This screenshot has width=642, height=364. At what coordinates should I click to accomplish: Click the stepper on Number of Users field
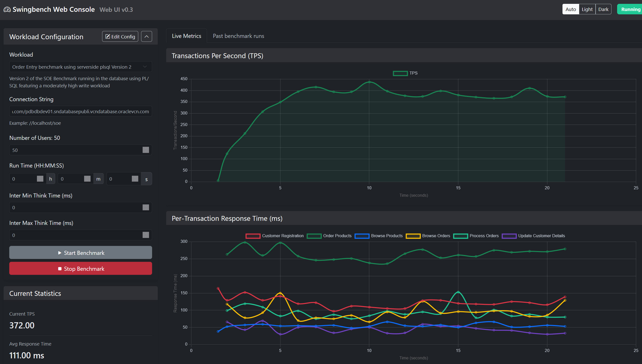[145, 150]
